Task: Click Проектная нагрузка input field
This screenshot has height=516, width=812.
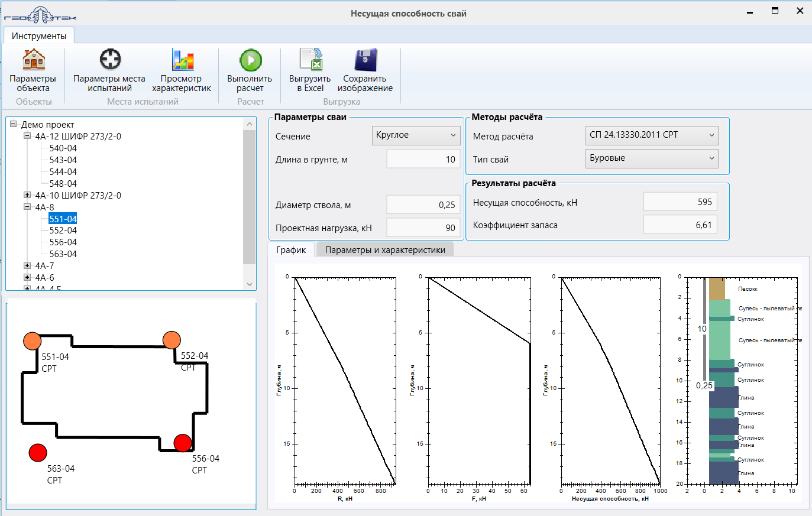Action: click(x=423, y=228)
